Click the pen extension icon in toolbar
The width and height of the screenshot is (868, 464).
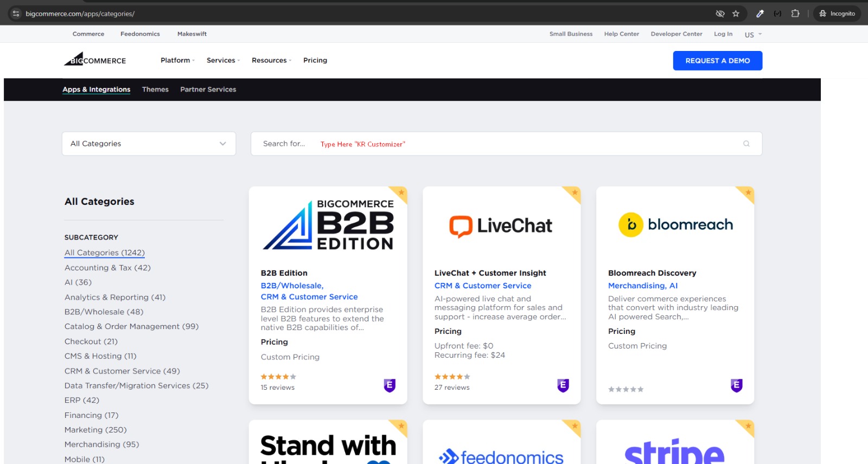(x=760, y=14)
